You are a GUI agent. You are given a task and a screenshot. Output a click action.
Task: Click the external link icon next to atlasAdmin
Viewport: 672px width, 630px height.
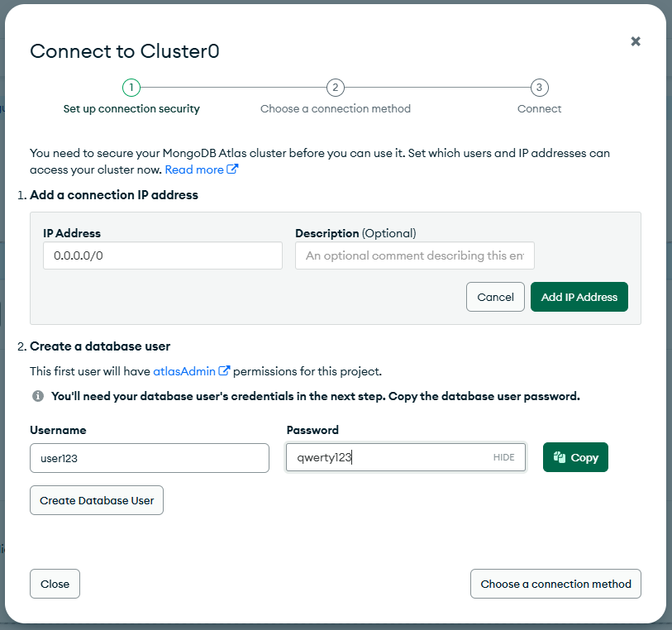point(224,370)
